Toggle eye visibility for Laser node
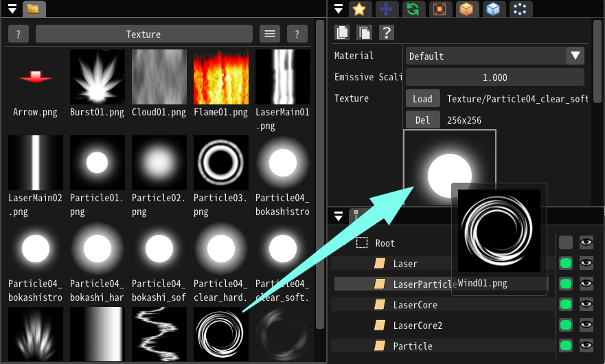 point(586,263)
